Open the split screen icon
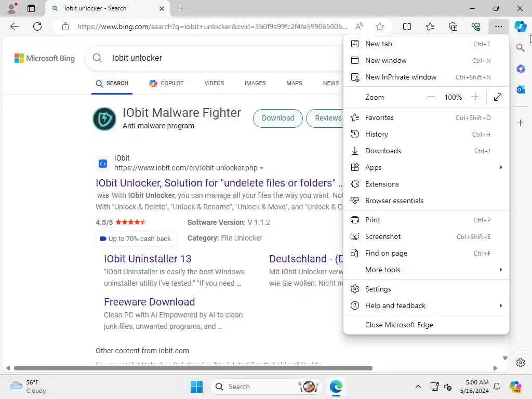The width and height of the screenshot is (532, 399). point(407,26)
